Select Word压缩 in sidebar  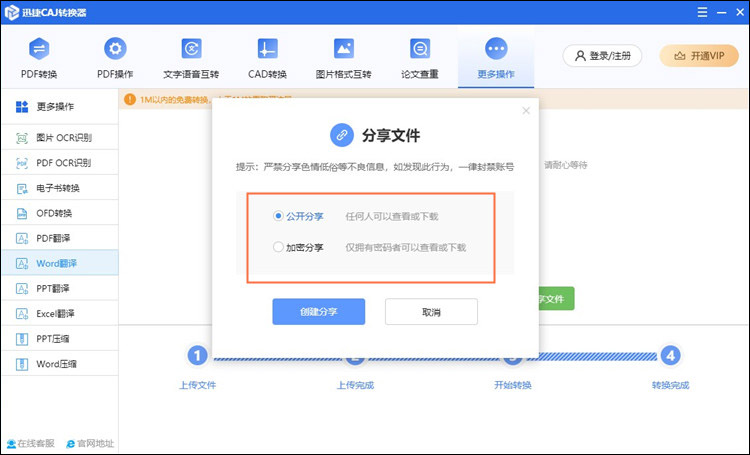tap(59, 364)
